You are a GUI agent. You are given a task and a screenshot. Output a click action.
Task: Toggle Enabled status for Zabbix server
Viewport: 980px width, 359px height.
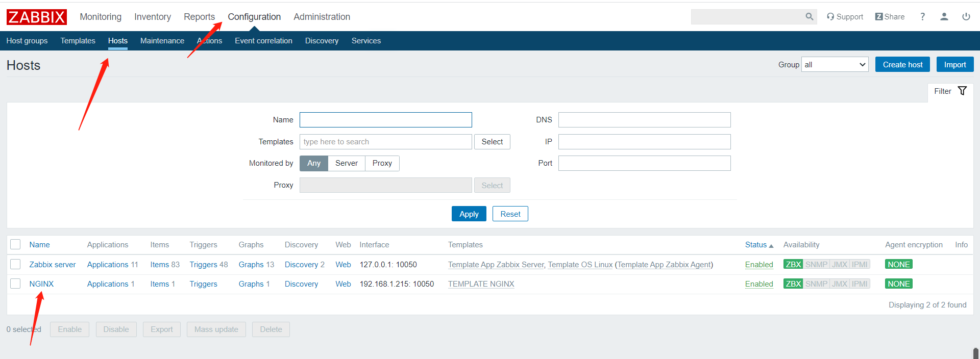click(x=759, y=265)
